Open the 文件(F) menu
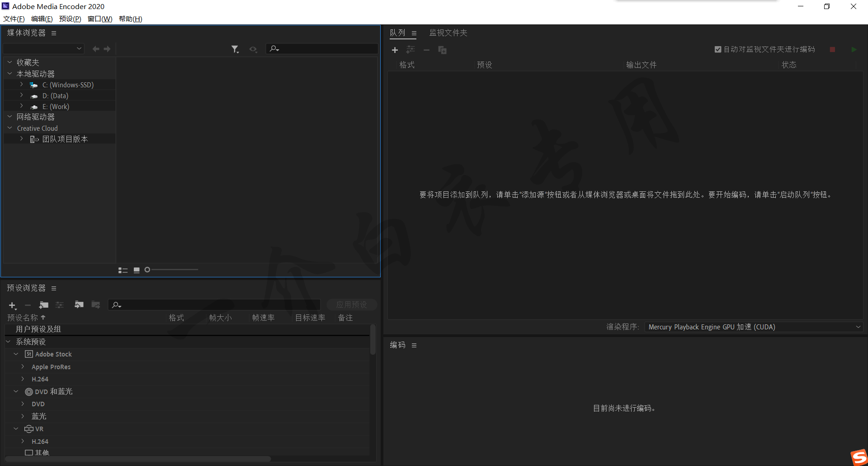This screenshot has height=466, width=868. pyautogui.click(x=14, y=19)
